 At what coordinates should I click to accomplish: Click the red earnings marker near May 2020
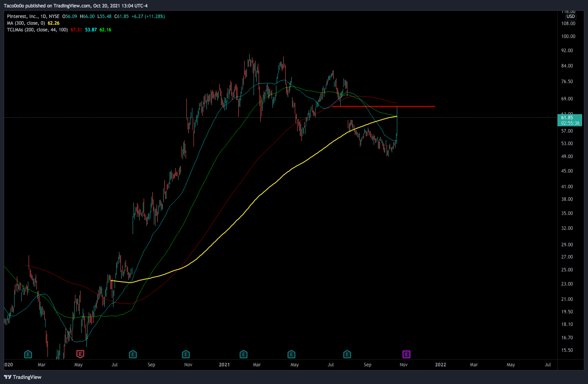(80, 354)
